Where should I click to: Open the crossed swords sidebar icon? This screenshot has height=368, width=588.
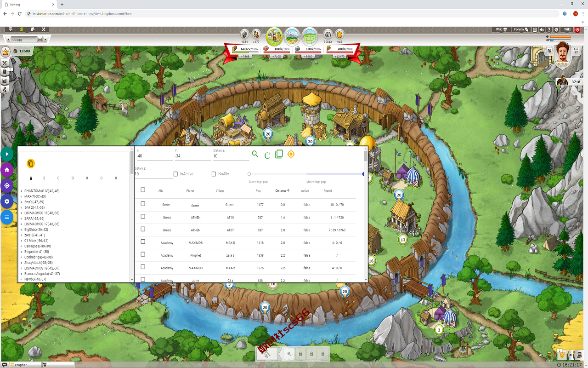[5, 63]
